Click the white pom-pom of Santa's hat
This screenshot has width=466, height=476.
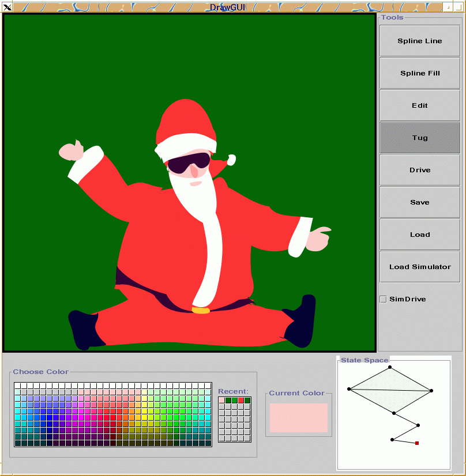click(231, 160)
